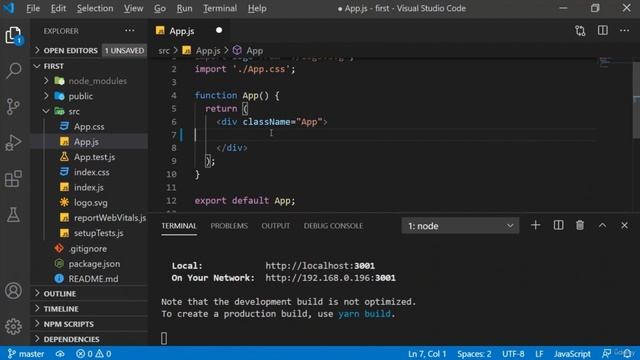Split the editor to the right

click(x=602, y=31)
